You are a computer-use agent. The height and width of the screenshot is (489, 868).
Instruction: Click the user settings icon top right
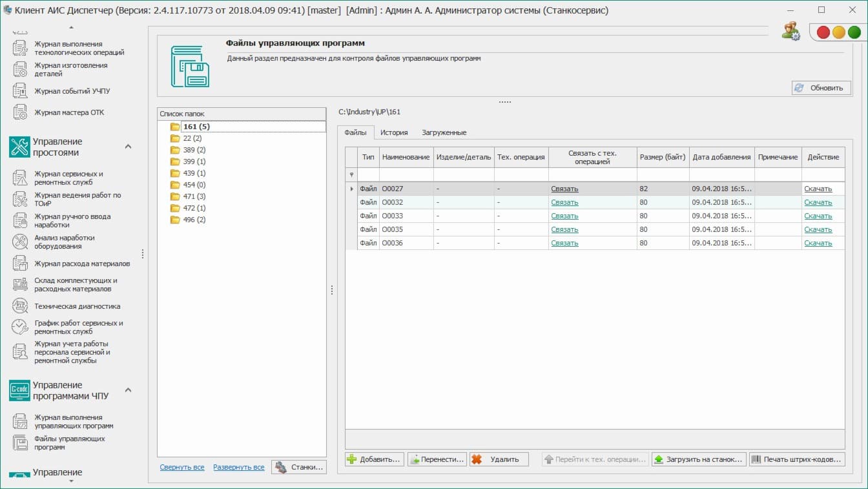(790, 31)
